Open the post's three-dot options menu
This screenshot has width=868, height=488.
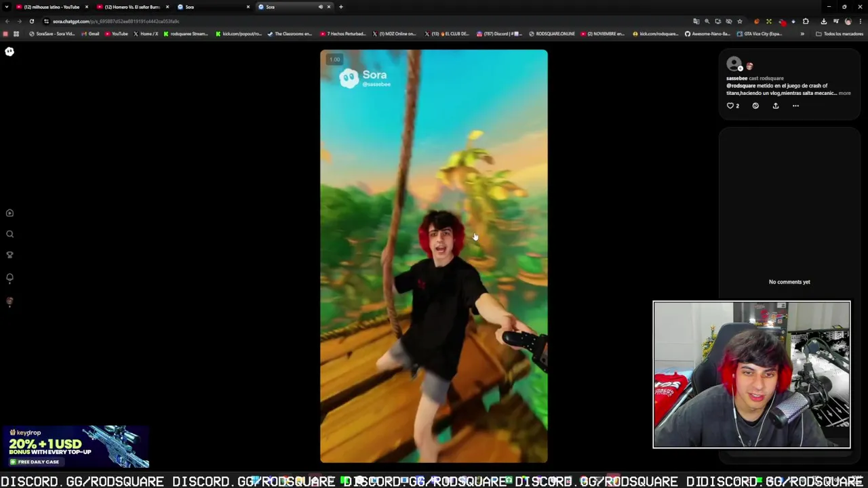[795, 106]
